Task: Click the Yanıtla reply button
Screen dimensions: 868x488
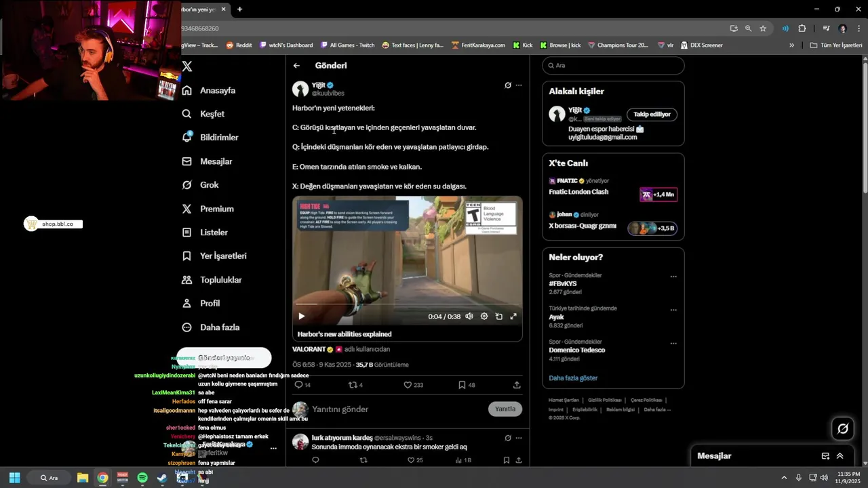Action: (x=505, y=409)
